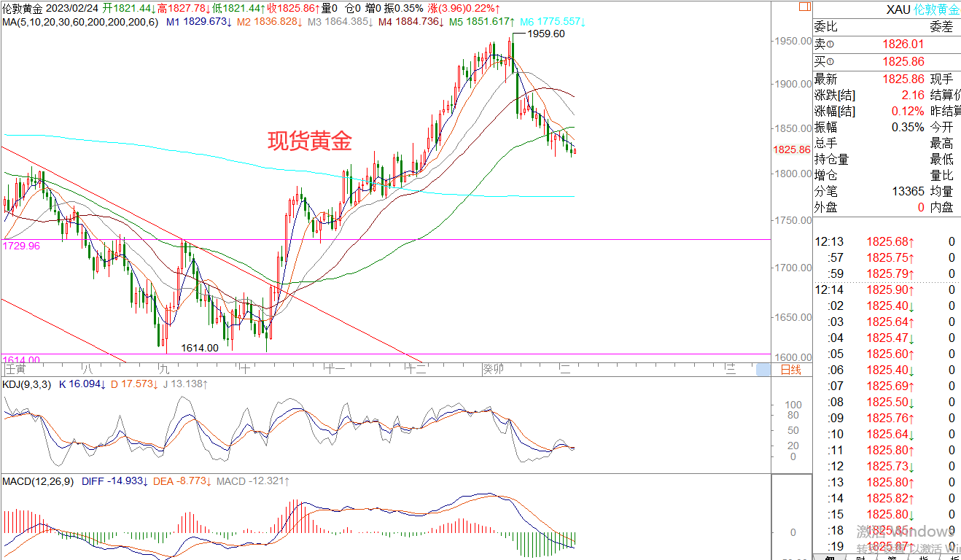The width and height of the screenshot is (961, 560).
Task: Click the 三 month marker on the time axis
Action: pyautogui.click(x=731, y=370)
